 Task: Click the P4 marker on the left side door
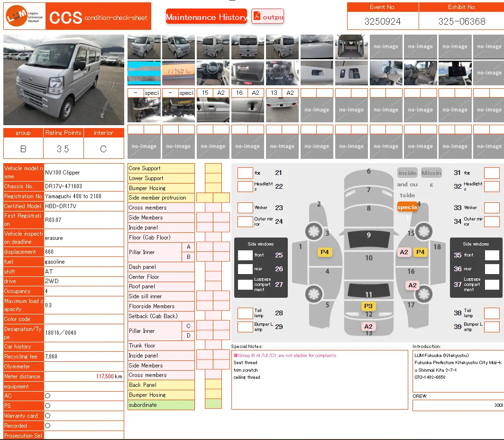[324, 252]
